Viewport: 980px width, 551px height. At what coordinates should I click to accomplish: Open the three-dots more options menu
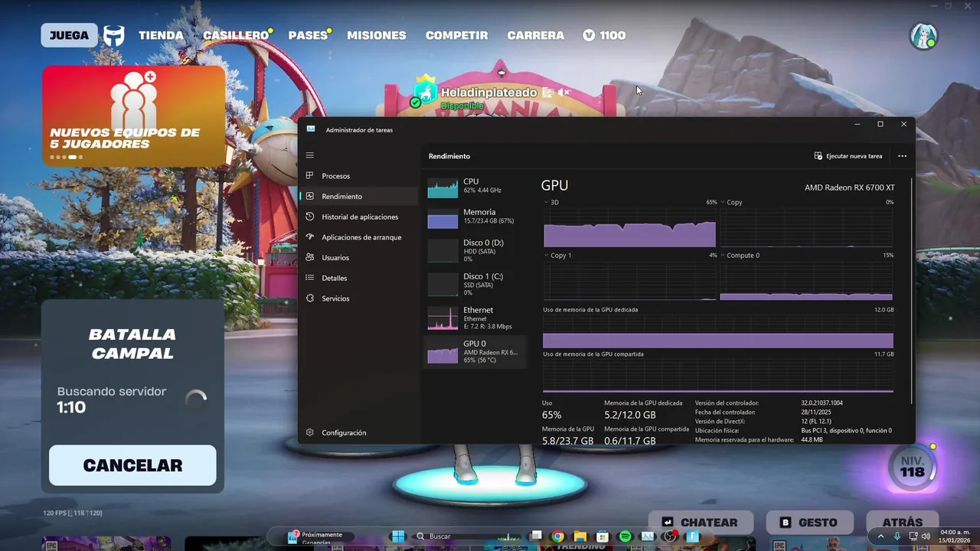click(902, 156)
